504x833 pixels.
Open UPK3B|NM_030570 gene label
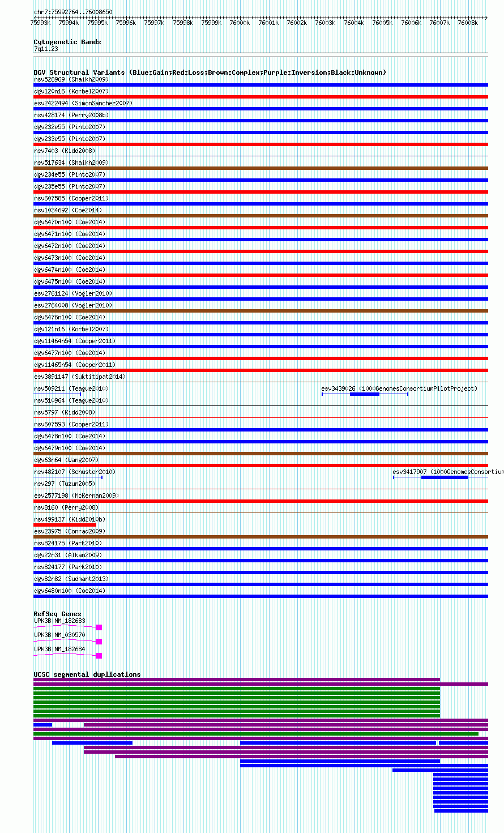pyautogui.click(x=59, y=635)
